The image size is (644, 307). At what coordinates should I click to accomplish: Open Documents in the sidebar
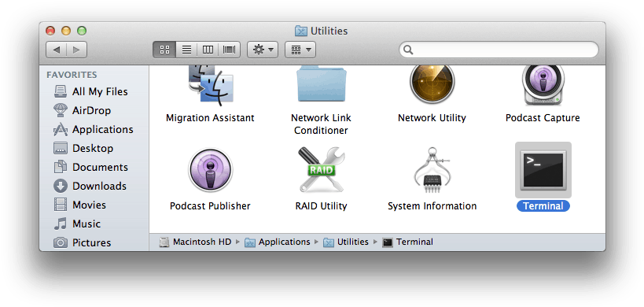point(90,167)
